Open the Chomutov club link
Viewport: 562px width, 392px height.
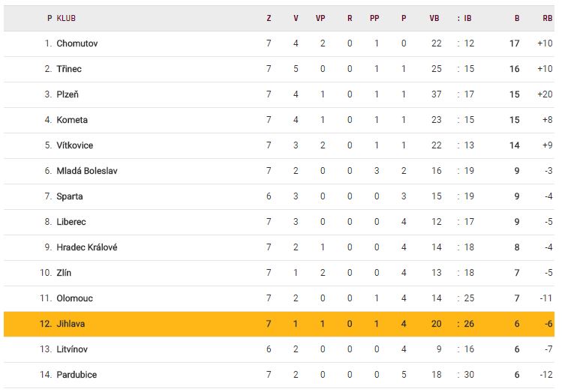(77, 43)
